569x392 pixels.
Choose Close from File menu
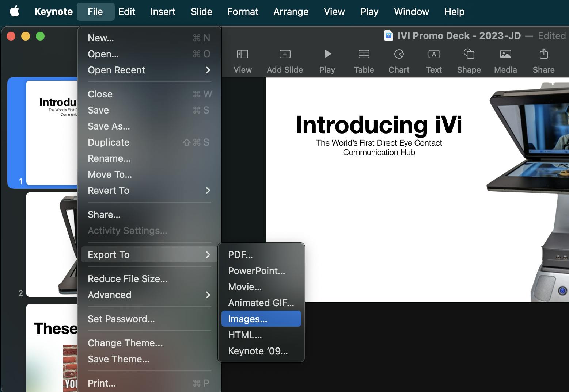click(149, 94)
